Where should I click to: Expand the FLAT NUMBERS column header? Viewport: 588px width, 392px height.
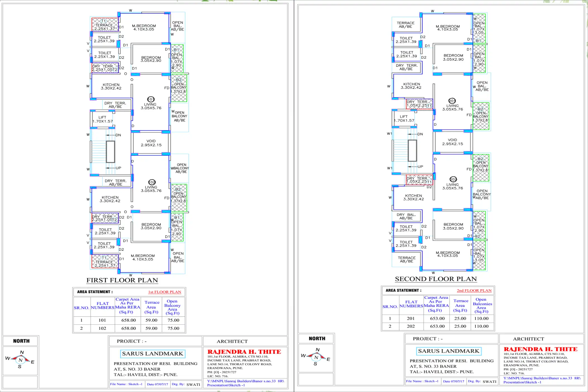point(102,305)
